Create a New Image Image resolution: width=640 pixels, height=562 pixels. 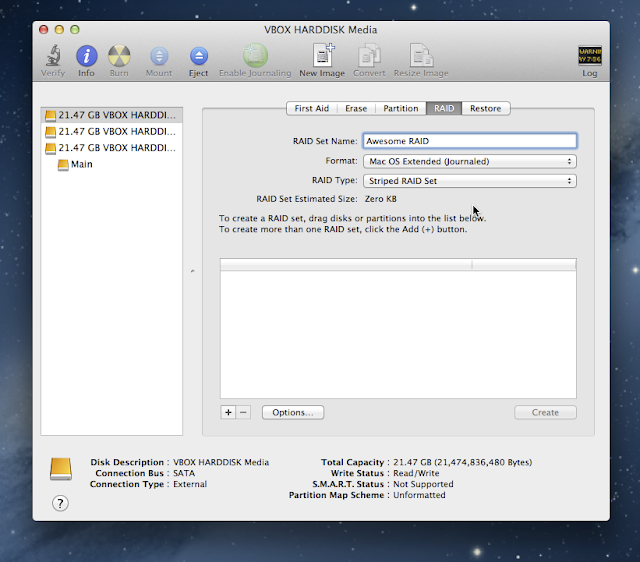(322, 55)
